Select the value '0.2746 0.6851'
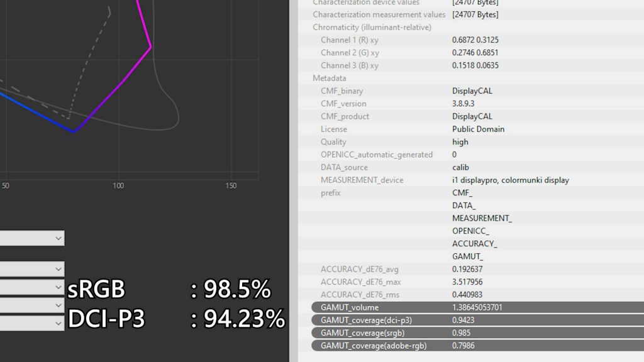 (475, 53)
